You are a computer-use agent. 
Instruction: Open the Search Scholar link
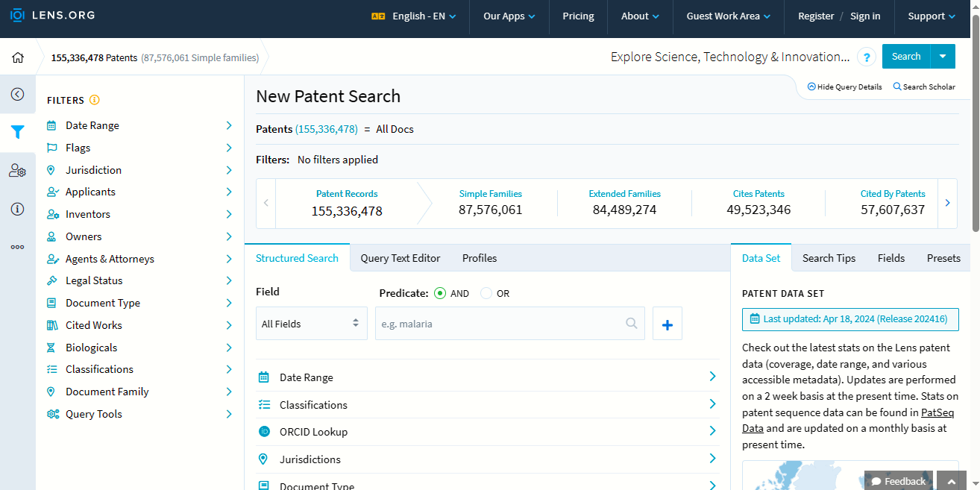click(x=924, y=87)
